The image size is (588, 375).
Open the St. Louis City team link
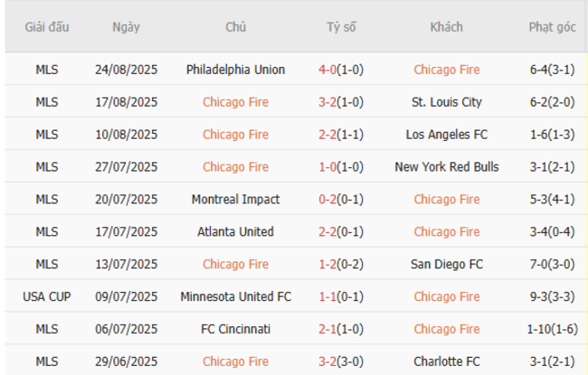click(x=446, y=102)
